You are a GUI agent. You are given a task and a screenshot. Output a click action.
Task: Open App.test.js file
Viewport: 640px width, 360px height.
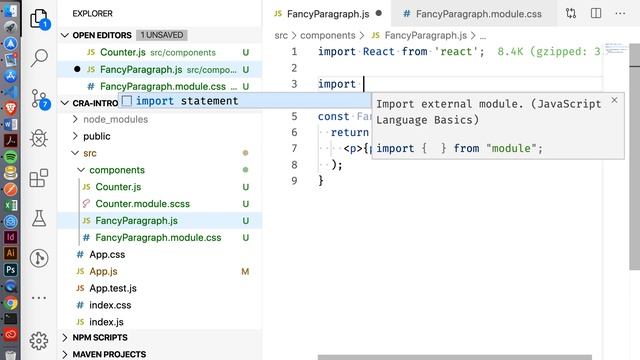coord(160,288)
